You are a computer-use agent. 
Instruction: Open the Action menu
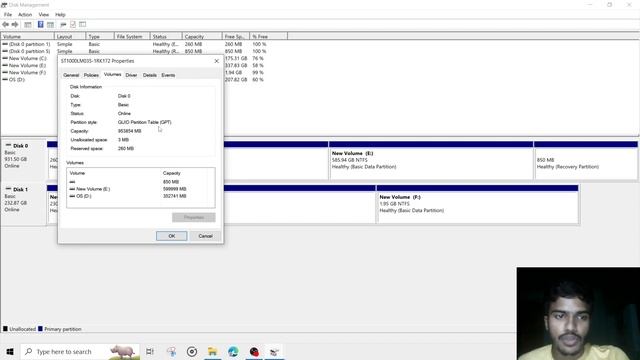coord(25,15)
